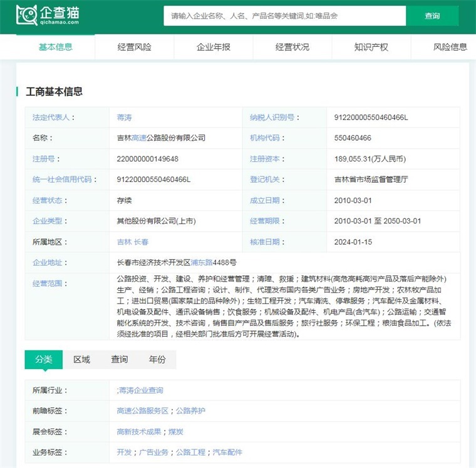Open the 蒋涛企业查询 link
476x468 pixels.
[x=141, y=390]
